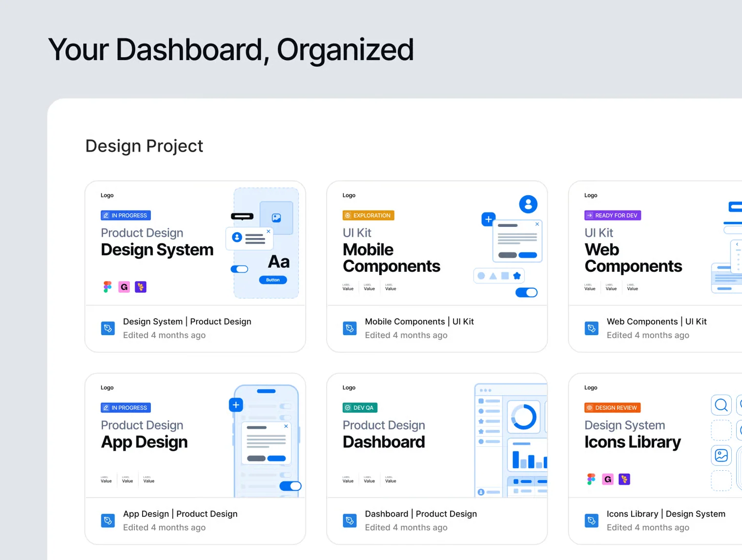Click the image icon in the Icons Library preview
742x560 pixels.
coord(721,456)
